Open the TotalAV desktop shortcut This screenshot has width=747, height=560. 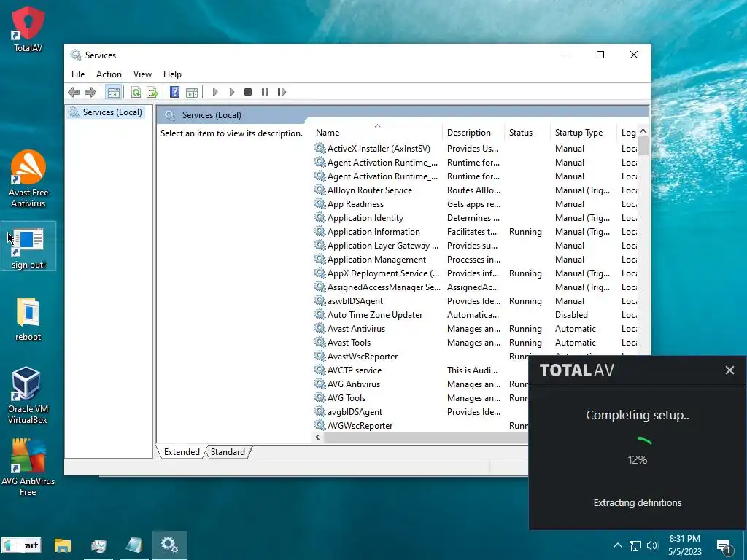point(28,28)
